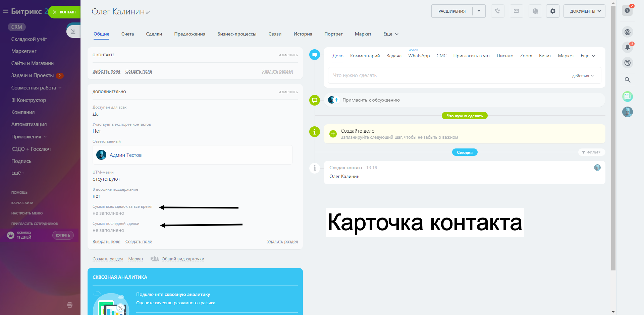This screenshot has height=315, width=644.
Task: Open the chat icon in the card header
Action: pos(535,11)
